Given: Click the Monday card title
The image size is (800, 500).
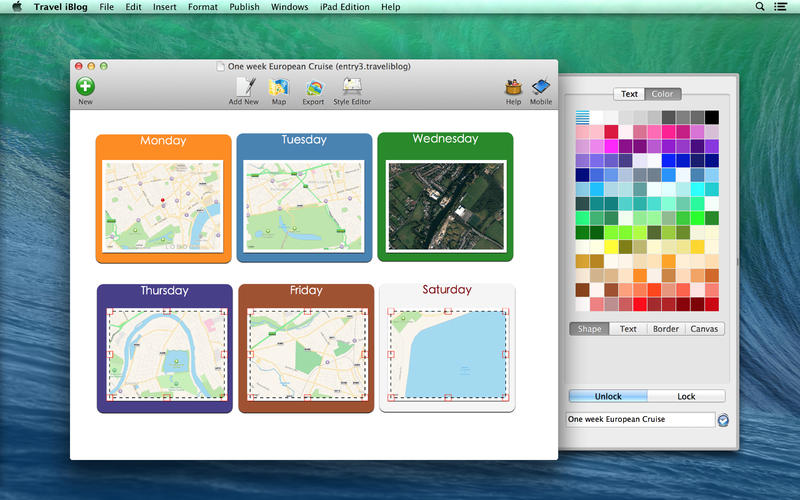Looking at the screenshot, I should coord(163,141).
